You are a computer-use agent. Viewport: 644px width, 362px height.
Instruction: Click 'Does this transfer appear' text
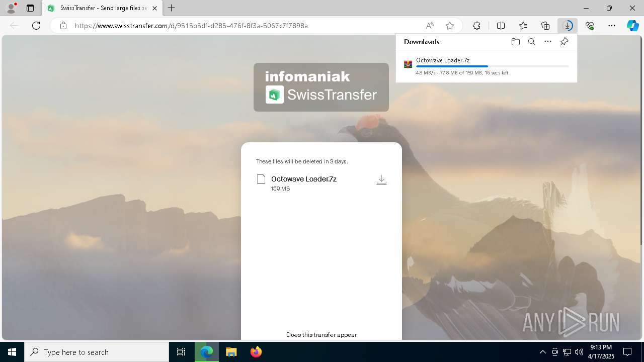pos(321,335)
